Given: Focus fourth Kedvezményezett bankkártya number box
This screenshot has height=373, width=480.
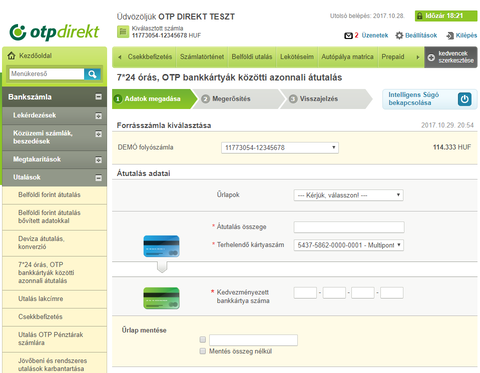Looking at the screenshot, I should point(392,293).
